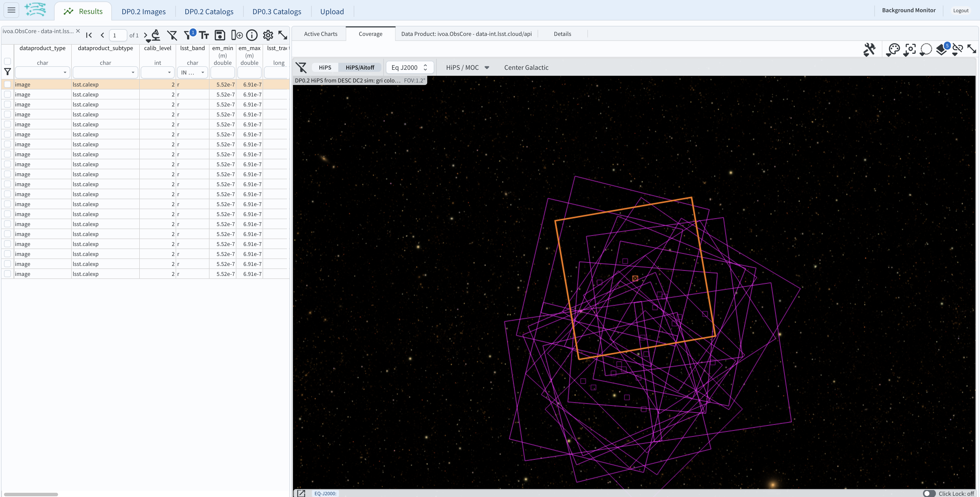Viewport: 980px width, 497px height.
Task: Open the lsst_band IN filter dropdown
Action: pyautogui.click(x=192, y=72)
